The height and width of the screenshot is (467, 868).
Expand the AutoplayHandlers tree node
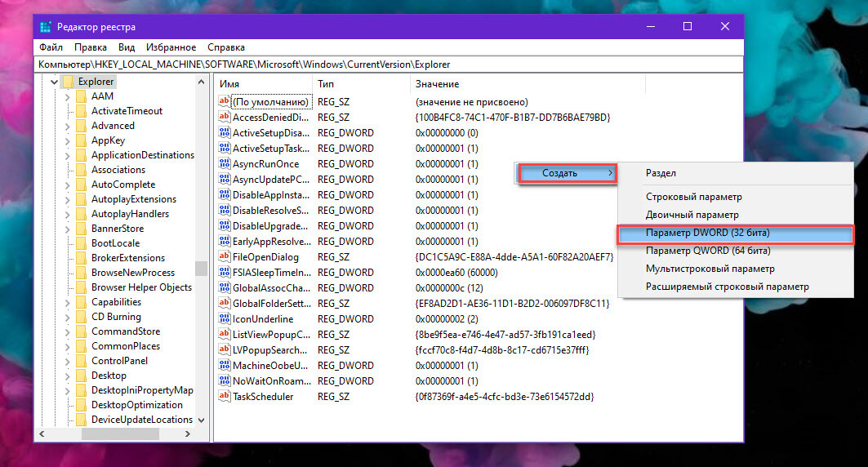pos(68,214)
